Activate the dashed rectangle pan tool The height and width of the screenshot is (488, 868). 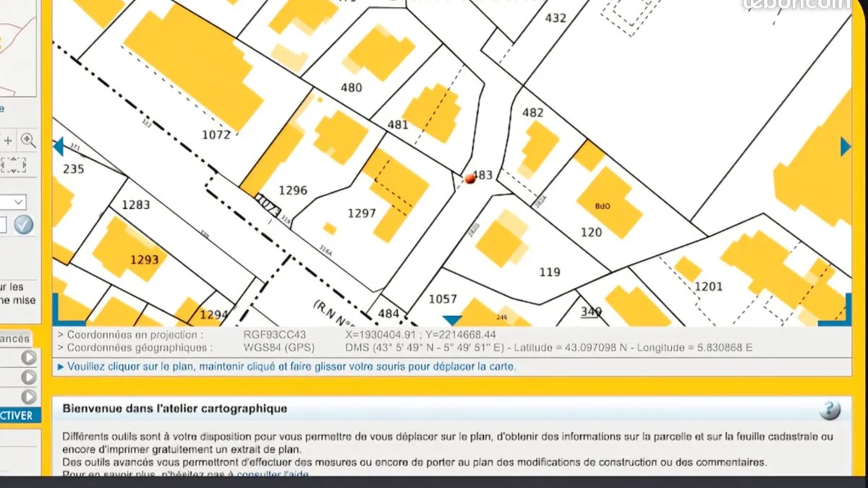click(13, 166)
